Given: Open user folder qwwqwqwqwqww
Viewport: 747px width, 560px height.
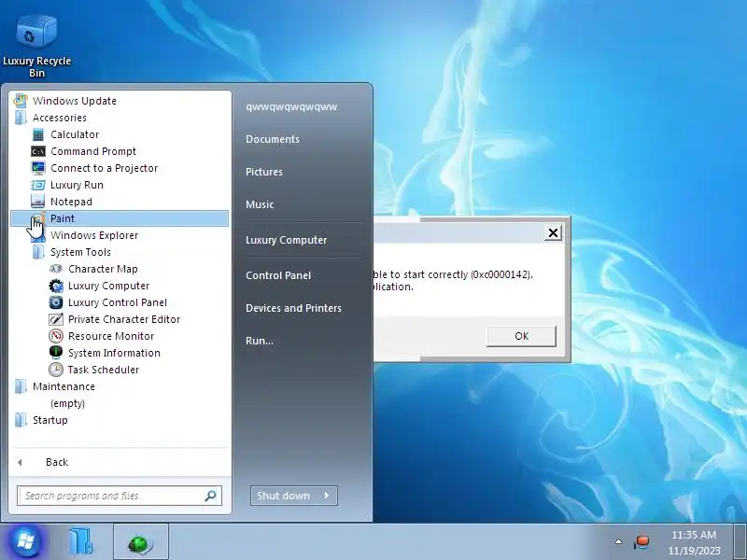Looking at the screenshot, I should point(291,106).
